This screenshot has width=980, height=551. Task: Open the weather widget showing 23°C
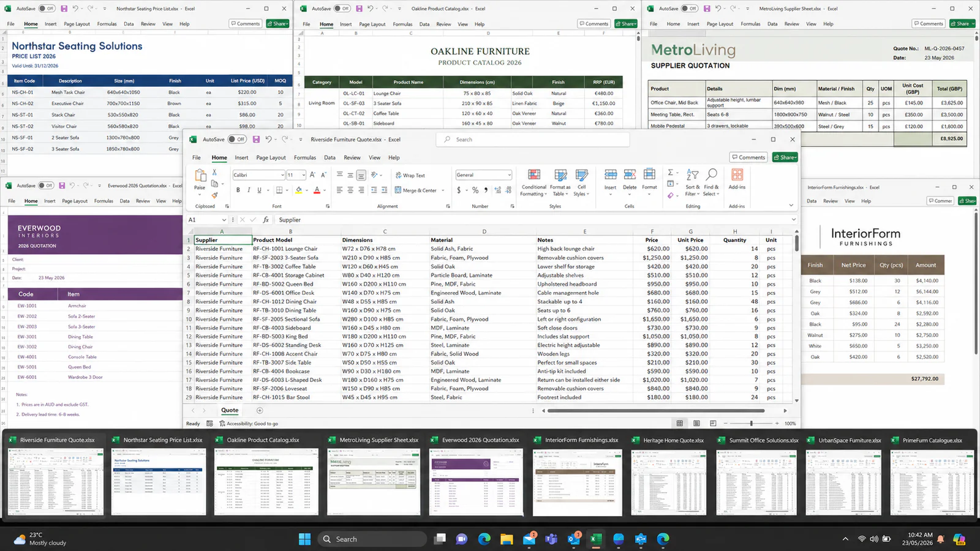40,539
